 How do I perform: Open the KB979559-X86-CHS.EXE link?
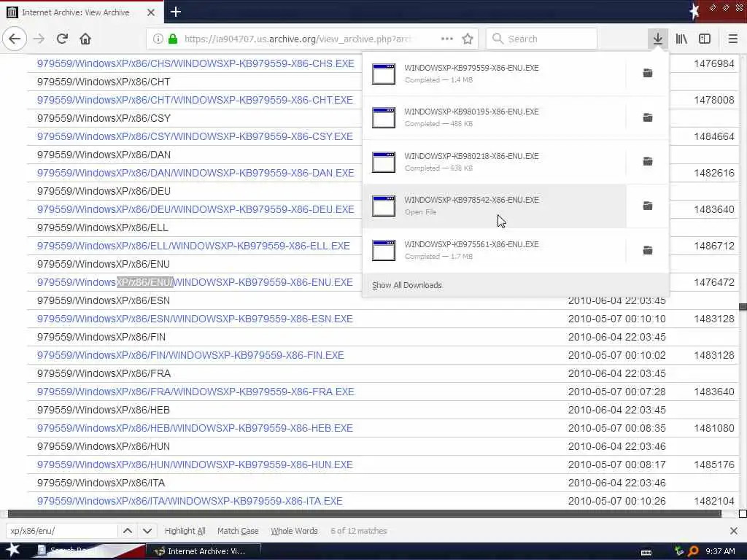coord(196,63)
